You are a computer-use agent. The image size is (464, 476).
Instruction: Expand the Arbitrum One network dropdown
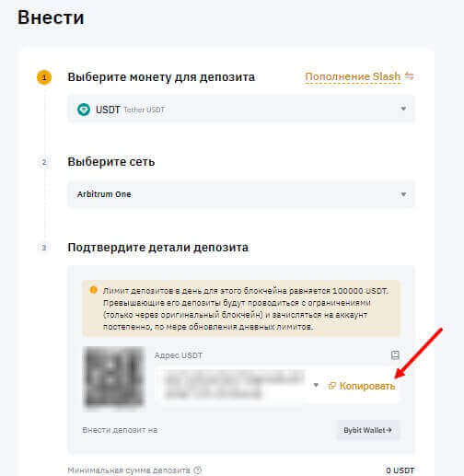[241, 194]
